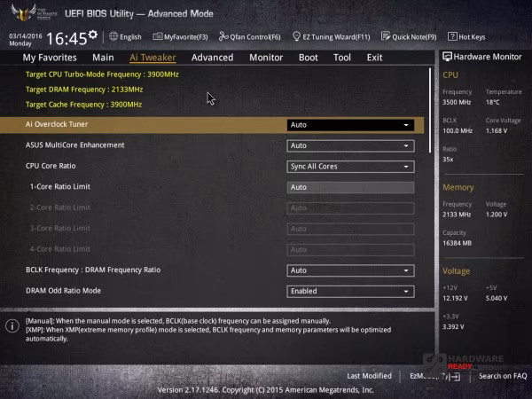Screen dimensions: 532x399
Task: Select CPU Core Ratio label
Action: [51, 166]
